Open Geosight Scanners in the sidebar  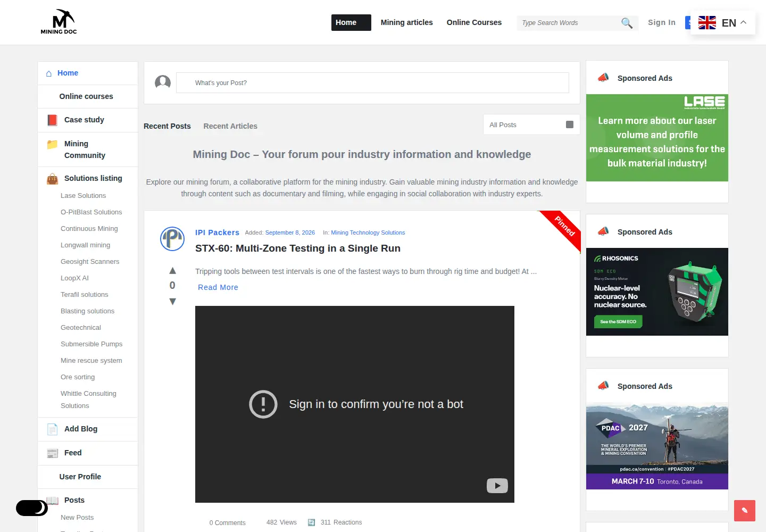coord(90,262)
